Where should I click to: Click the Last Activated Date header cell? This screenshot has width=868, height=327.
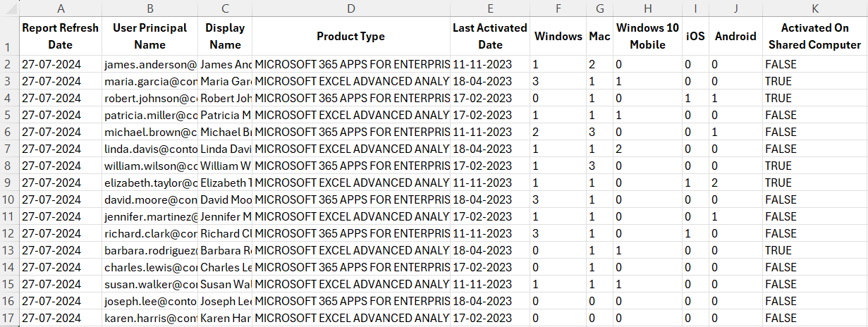(x=490, y=36)
